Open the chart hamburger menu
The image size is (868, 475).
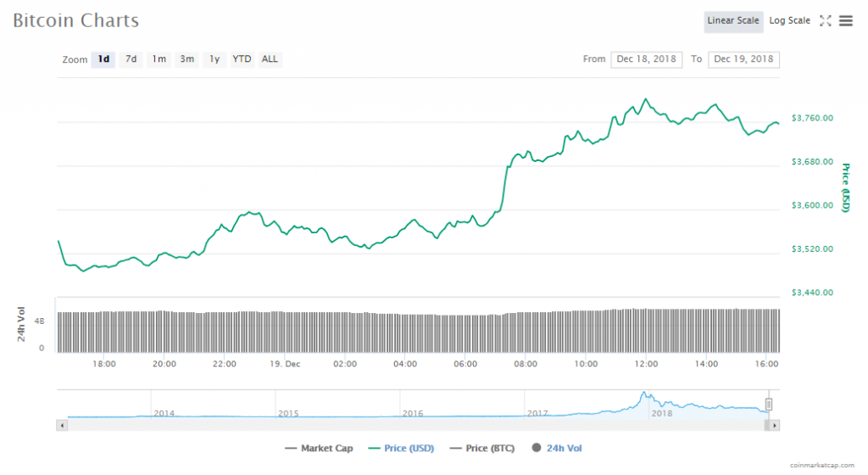click(845, 21)
